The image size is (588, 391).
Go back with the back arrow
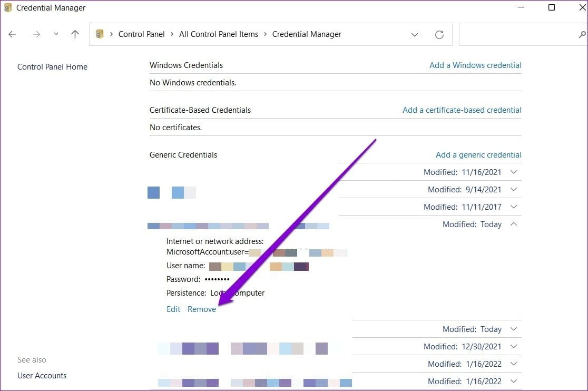click(x=12, y=34)
